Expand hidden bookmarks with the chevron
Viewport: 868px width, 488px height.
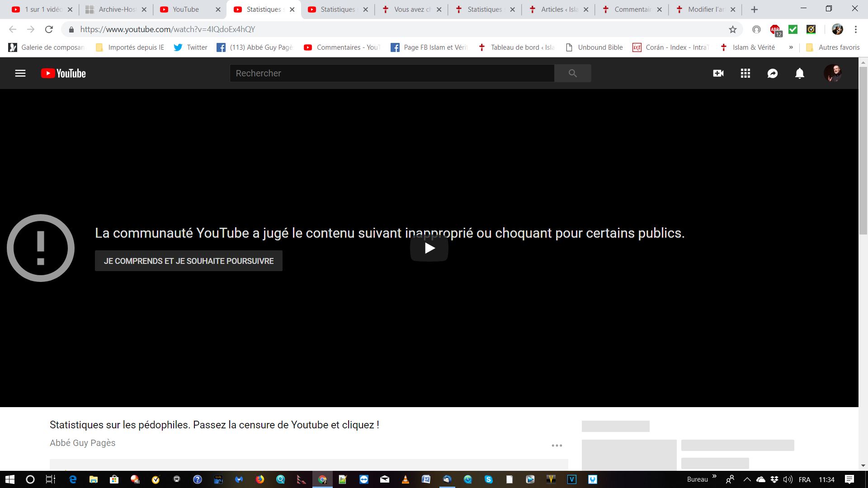click(x=791, y=47)
